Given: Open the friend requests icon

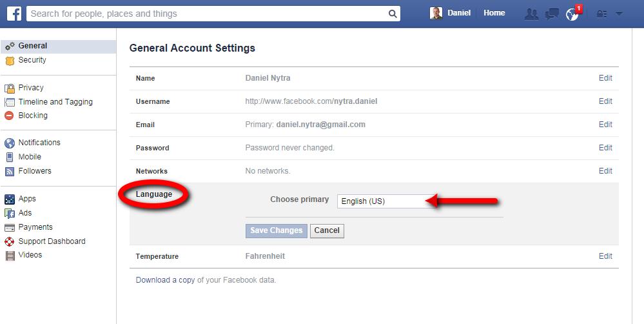Looking at the screenshot, I should coord(531,14).
